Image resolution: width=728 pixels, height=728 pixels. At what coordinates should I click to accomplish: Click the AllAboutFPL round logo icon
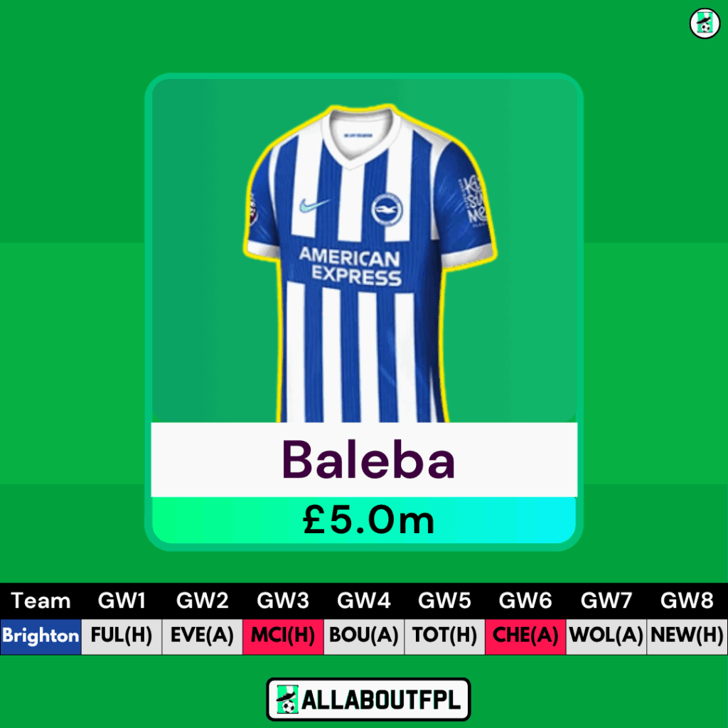coord(705,23)
